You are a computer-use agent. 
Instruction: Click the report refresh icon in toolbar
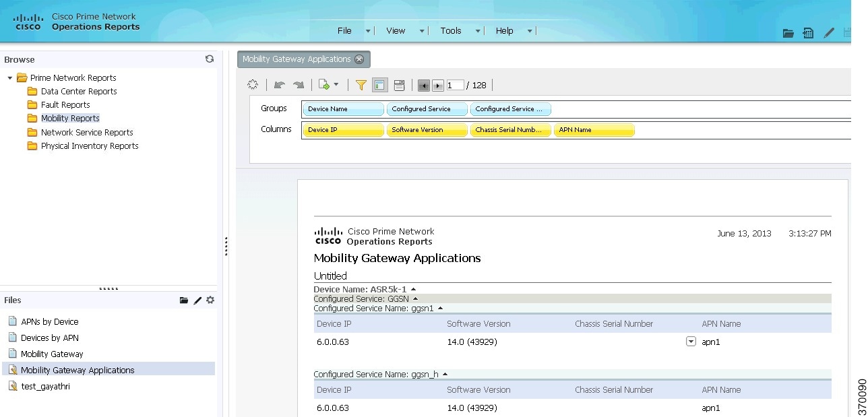tap(253, 85)
